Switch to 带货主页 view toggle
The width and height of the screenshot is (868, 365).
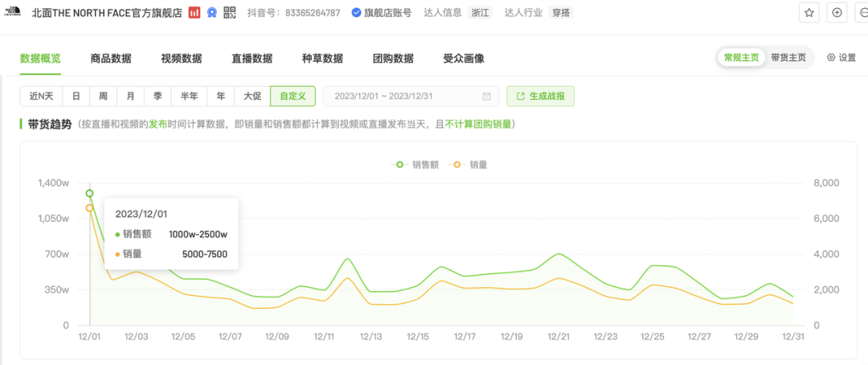[788, 58]
